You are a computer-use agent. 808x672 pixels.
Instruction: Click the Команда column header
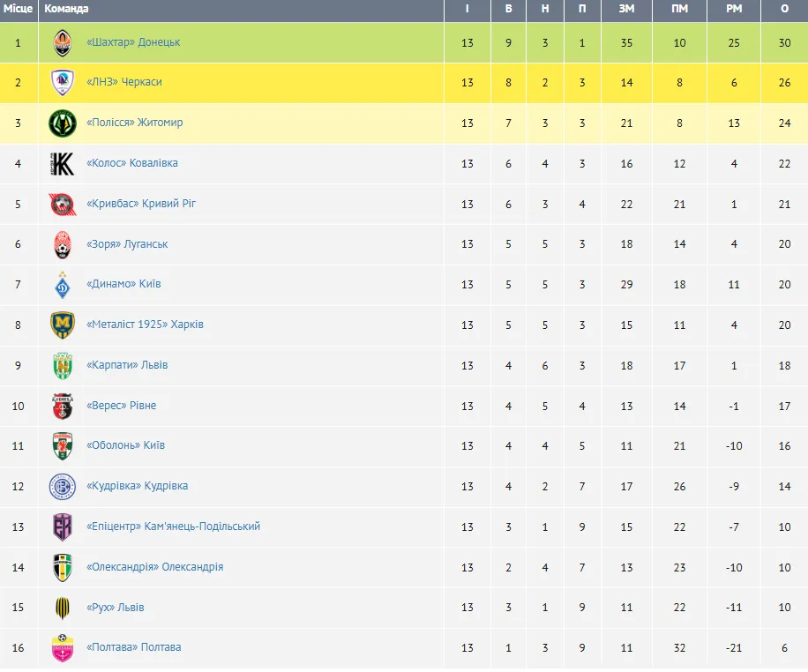click(67, 9)
